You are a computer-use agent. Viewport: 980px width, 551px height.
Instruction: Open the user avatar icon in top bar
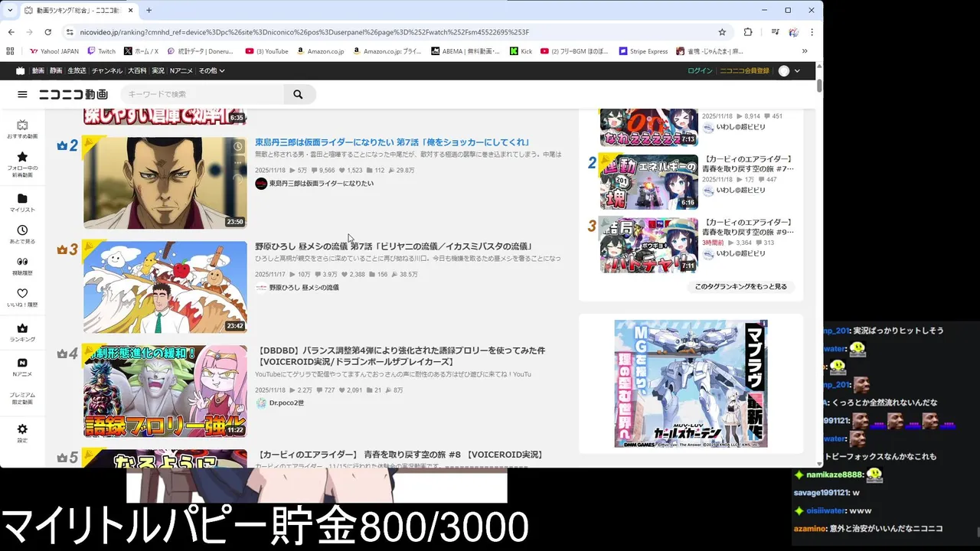pyautogui.click(x=784, y=70)
